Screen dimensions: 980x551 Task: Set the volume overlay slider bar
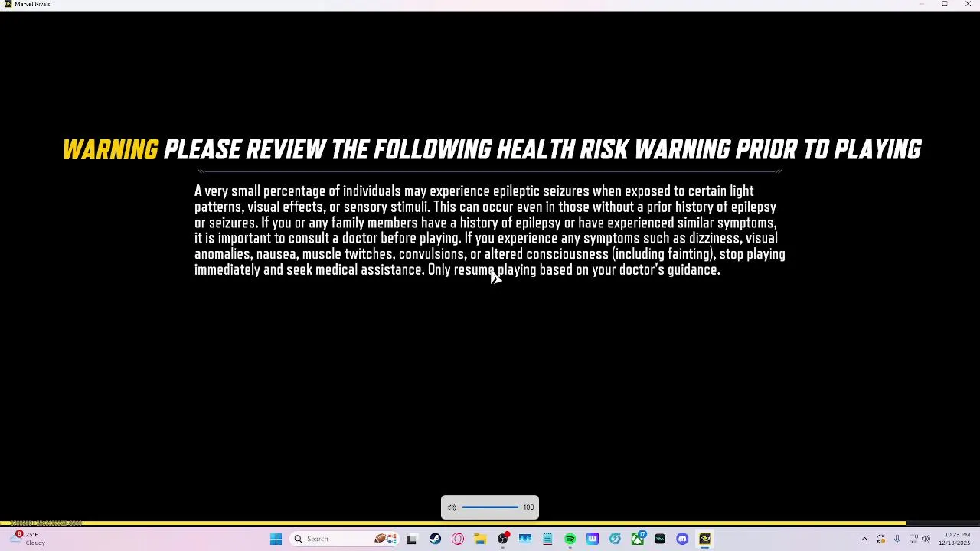490,507
